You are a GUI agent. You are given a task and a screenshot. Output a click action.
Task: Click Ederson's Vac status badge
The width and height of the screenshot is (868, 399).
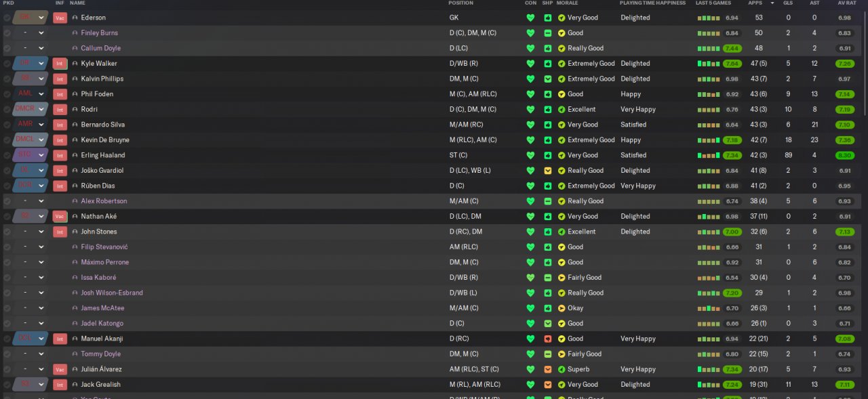60,18
